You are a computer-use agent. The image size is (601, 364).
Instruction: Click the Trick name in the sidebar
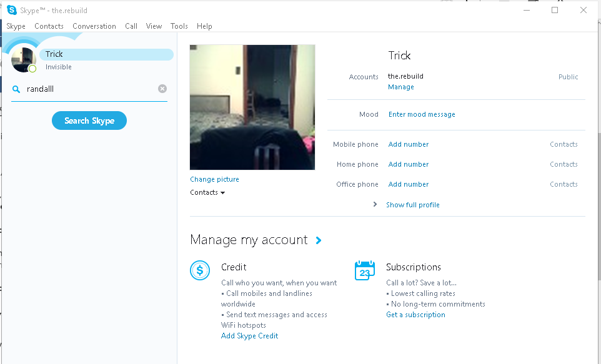54,54
